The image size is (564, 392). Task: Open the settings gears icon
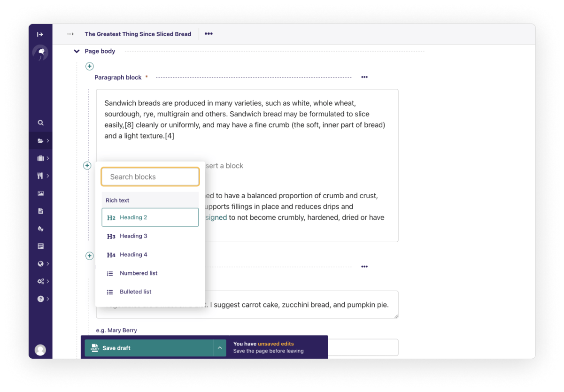coord(39,281)
